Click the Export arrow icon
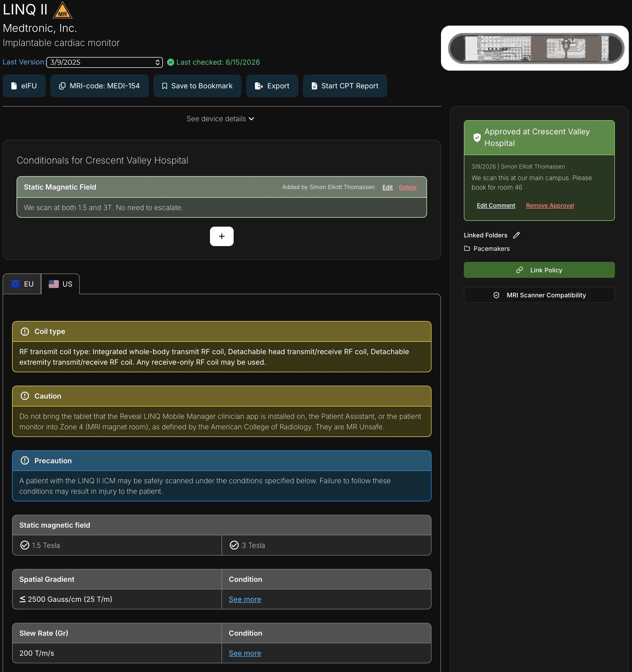632x672 pixels. (x=259, y=86)
